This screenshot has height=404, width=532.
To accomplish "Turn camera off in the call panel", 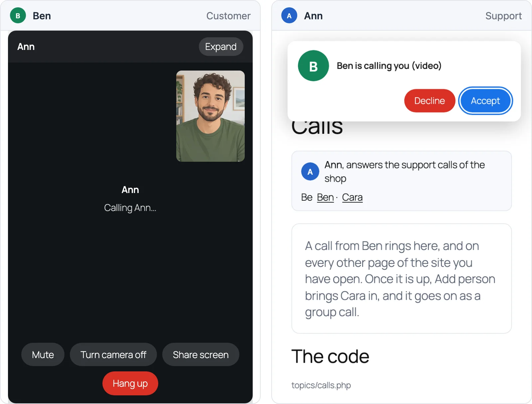I will click(x=113, y=355).
